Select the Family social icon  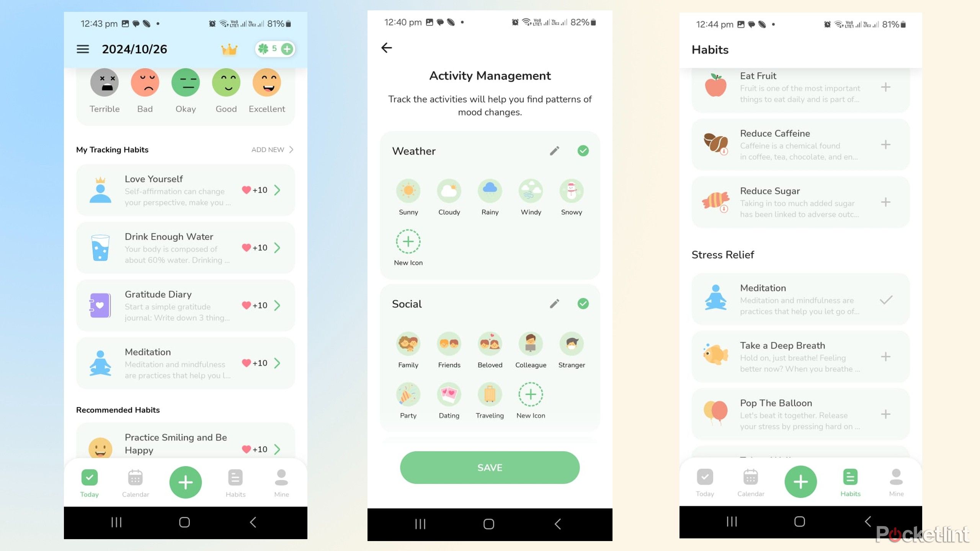[408, 343]
